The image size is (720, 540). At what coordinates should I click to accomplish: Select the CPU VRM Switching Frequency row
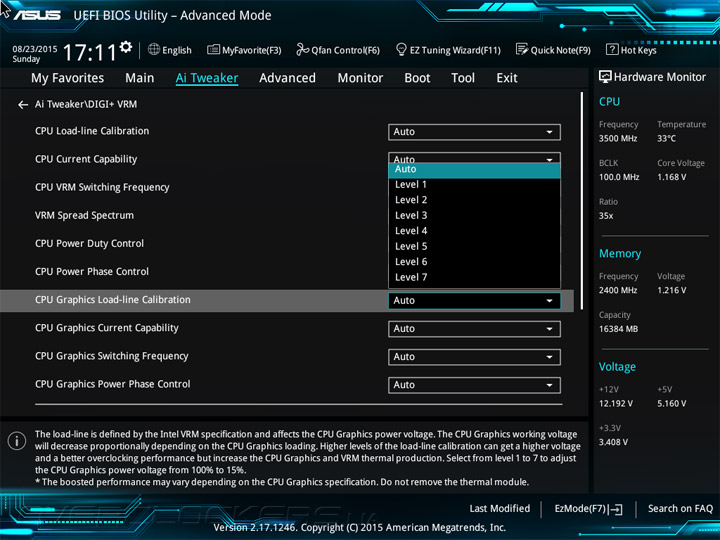102,187
